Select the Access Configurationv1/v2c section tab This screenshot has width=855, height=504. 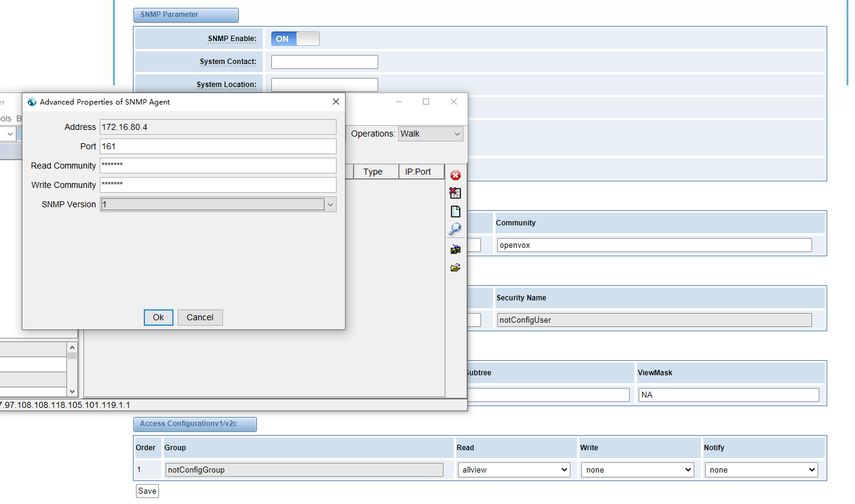(x=195, y=424)
